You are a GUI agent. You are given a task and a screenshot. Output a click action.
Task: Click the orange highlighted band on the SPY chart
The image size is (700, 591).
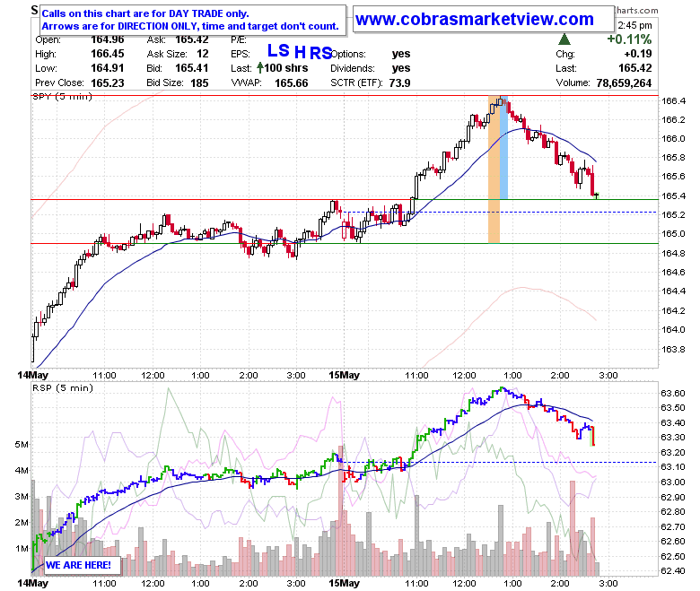click(494, 169)
